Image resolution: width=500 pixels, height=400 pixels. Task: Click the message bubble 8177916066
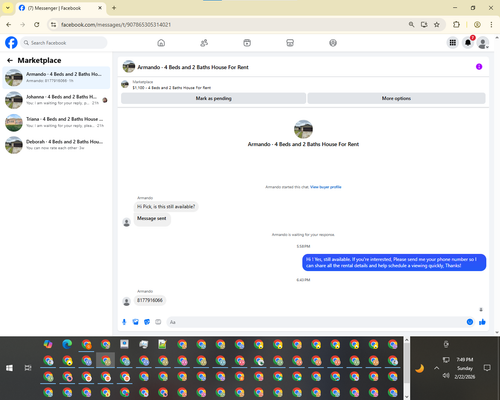coord(150,300)
